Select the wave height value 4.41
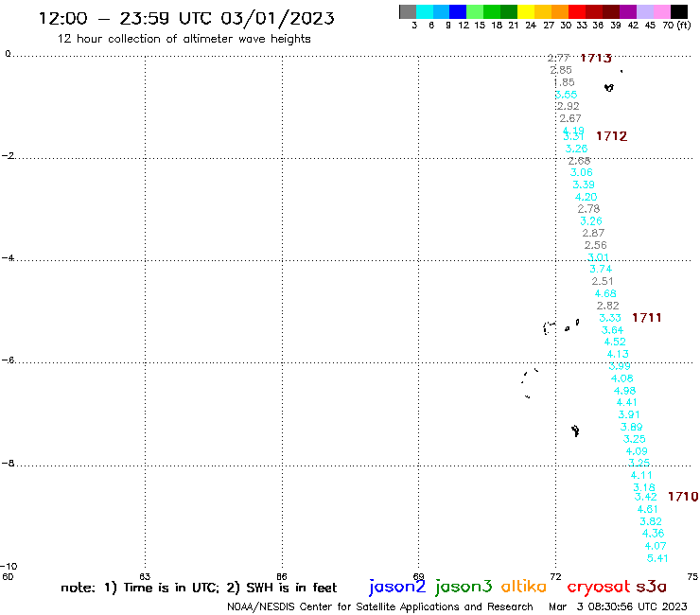The image size is (700, 615). [x=627, y=402]
